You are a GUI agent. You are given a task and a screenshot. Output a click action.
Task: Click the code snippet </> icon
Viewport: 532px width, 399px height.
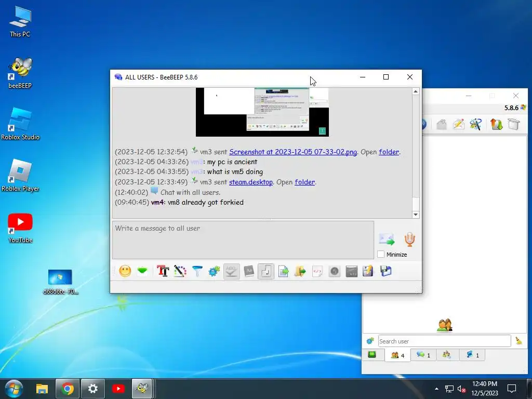[x=317, y=271]
